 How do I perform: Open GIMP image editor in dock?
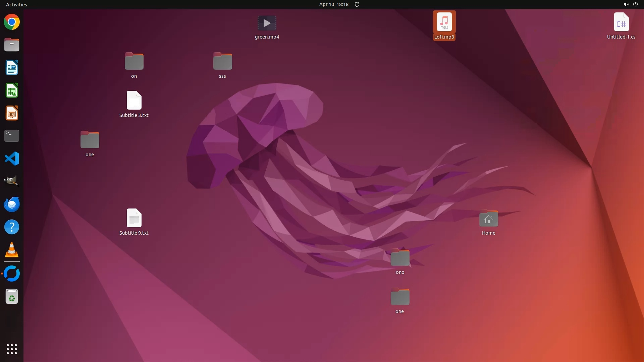coord(12,181)
